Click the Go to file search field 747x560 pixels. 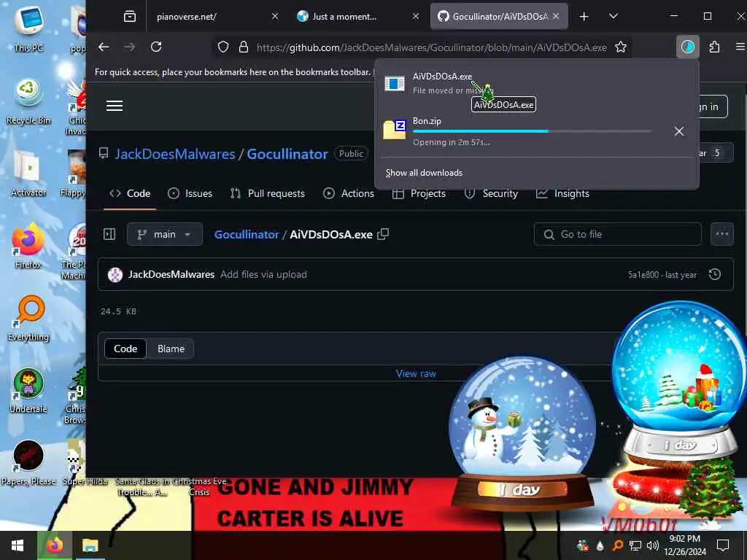pos(617,234)
